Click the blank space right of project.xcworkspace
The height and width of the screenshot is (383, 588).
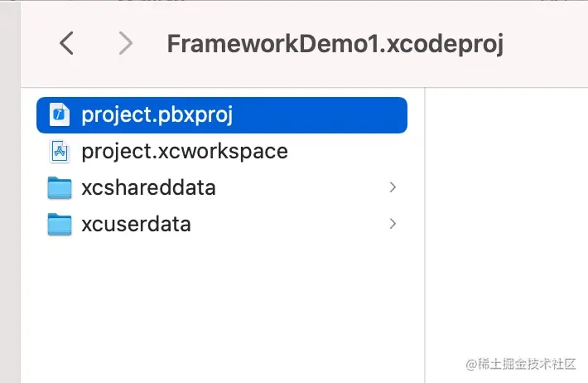(356, 151)
